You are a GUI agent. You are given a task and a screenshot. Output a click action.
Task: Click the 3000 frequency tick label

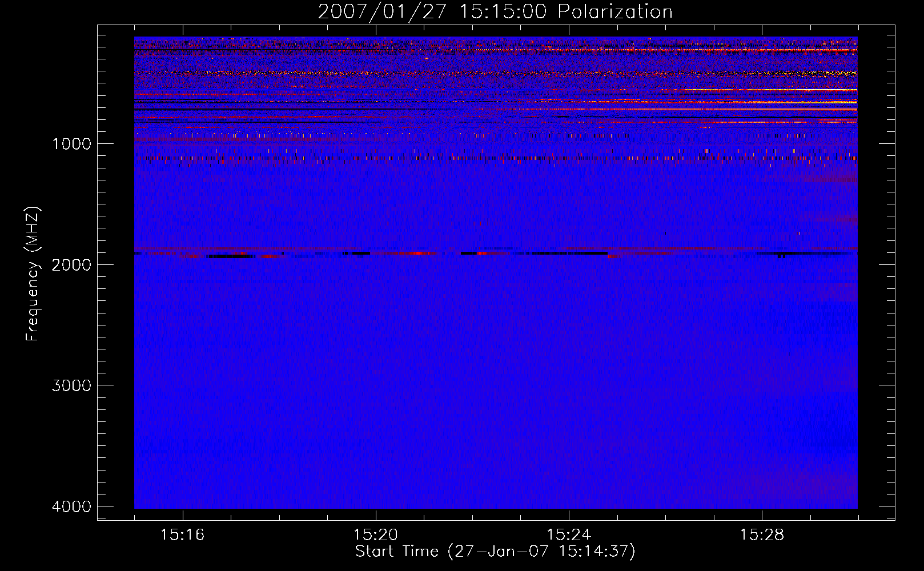71,385
